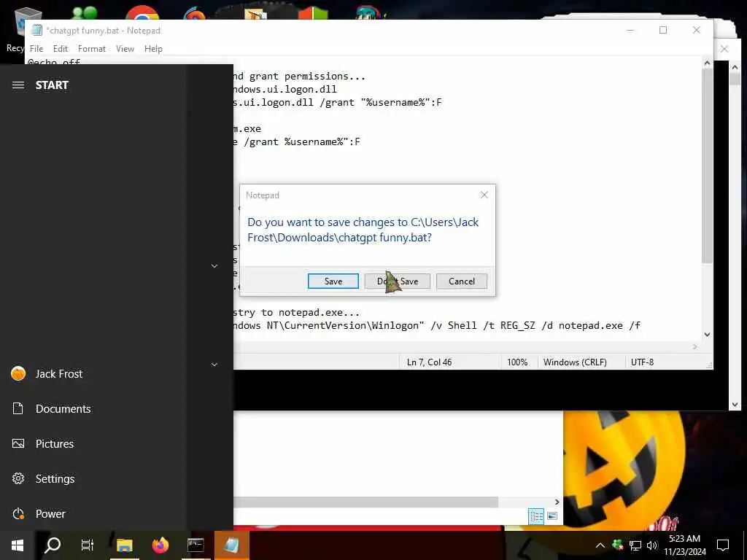
Task: Click the 'Ln 7, Col 46' status text
Action: [429, 362]
